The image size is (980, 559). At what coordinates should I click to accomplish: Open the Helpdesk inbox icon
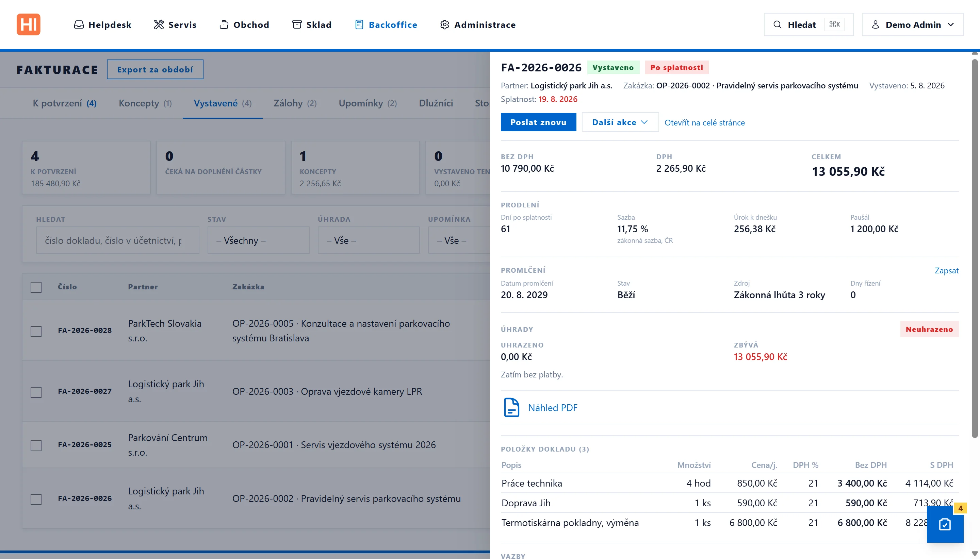point(79,24)
